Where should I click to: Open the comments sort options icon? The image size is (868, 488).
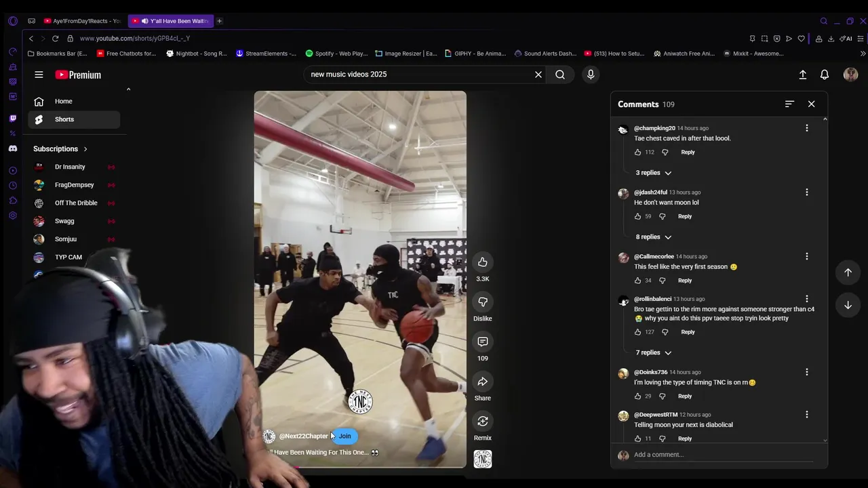pos(789,104)
